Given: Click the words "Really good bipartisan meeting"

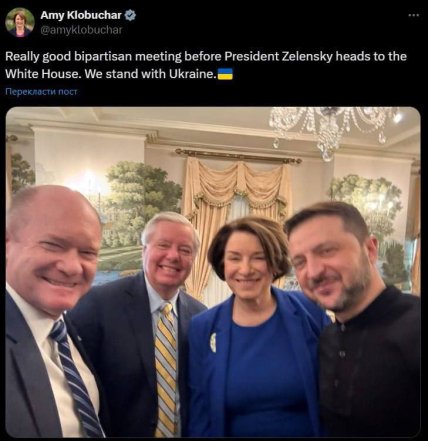Looking at the screenshot, I should [x=93, y=56].
